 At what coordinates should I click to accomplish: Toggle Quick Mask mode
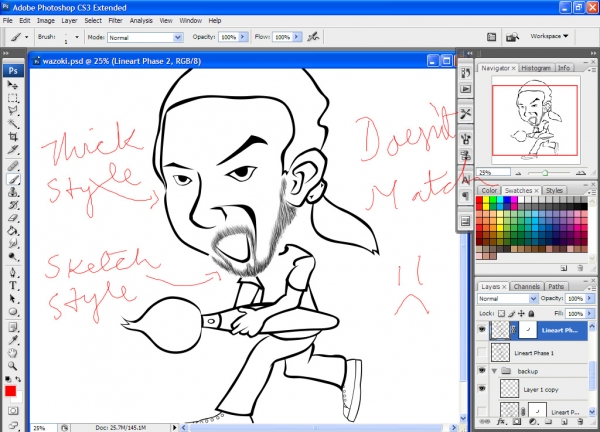point(13,411)
